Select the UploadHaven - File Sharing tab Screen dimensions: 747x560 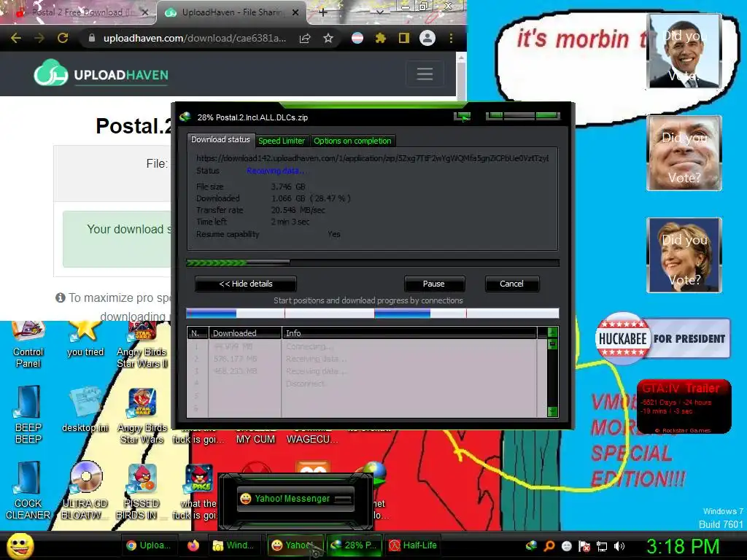[x=232, y=12]
